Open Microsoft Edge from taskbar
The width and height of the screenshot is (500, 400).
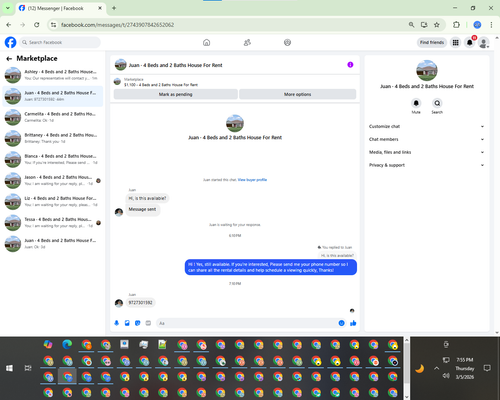tap(67, 344)
